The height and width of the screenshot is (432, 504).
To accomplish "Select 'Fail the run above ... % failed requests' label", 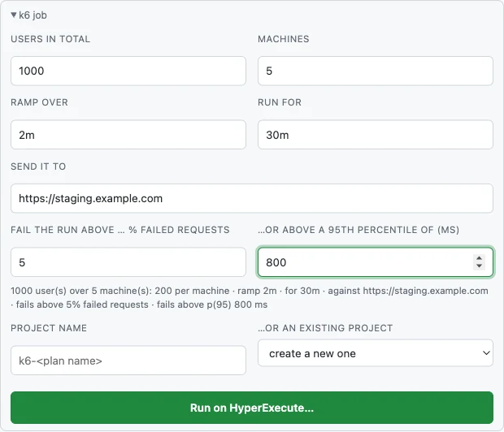I will pos(120,230).
